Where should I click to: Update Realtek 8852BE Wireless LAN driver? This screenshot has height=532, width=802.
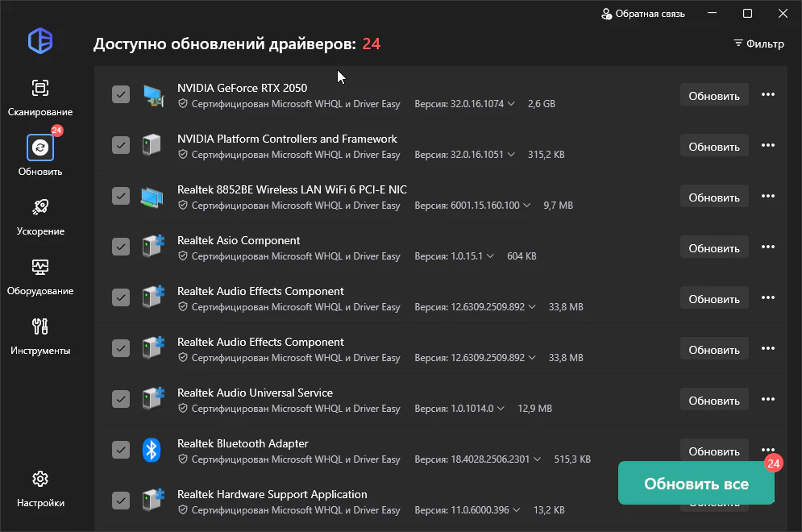click(714, 197)
